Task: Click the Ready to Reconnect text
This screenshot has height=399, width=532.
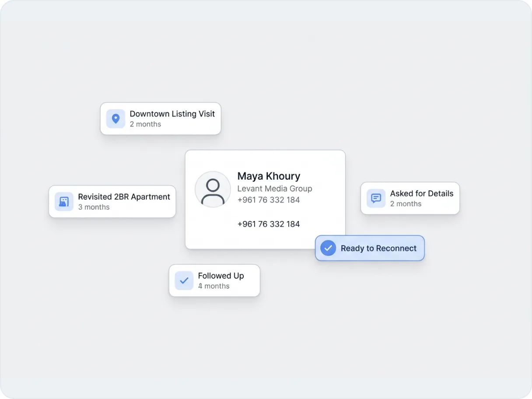Action: click(378, 248)
